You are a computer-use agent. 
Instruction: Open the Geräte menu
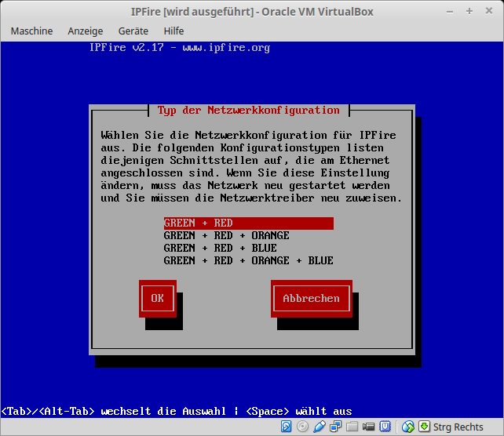(x=133, y=31)
